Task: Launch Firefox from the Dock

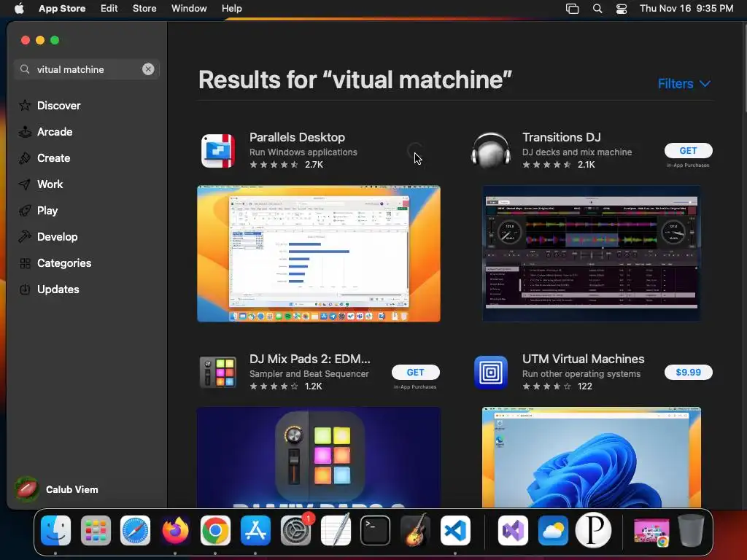Action: 175,530
